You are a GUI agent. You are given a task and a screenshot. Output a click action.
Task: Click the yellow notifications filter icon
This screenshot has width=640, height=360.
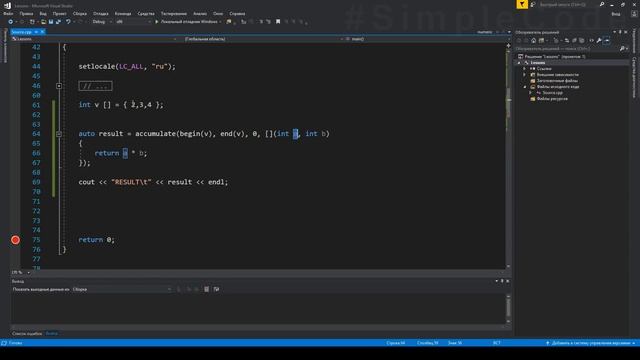point(522,4)
